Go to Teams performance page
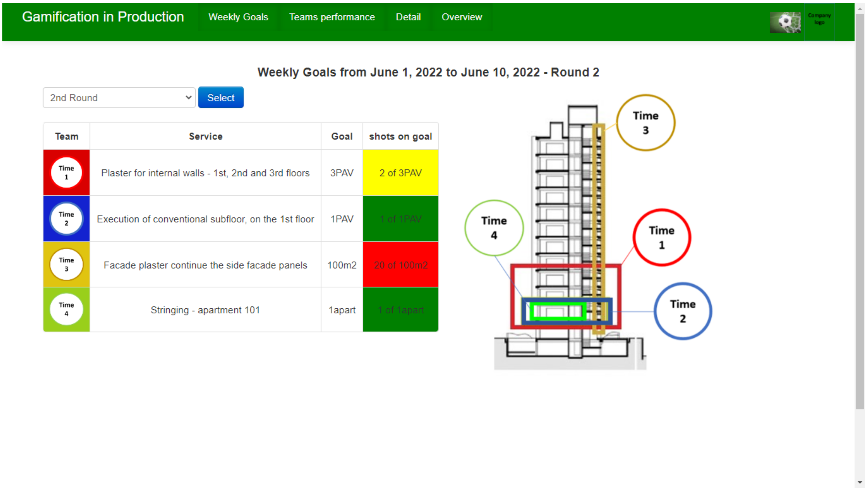This screenshot has width=868, height=491. [332, 17]
